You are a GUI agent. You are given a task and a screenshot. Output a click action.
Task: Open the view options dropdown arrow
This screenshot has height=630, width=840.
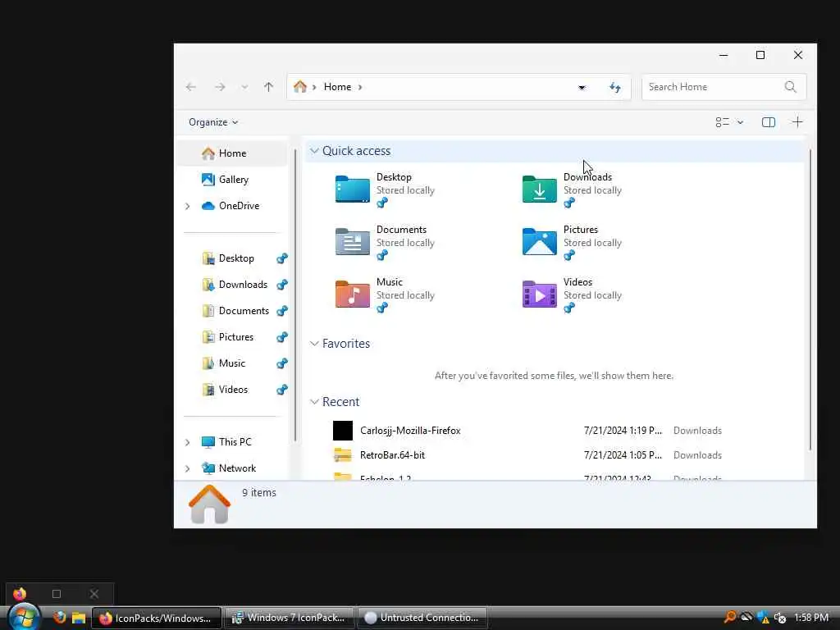point(741,122)
